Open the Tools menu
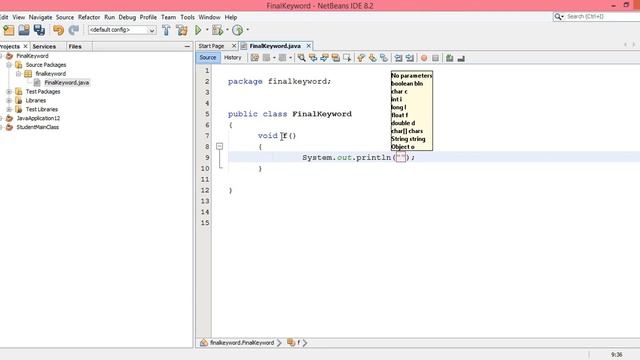 (x=187, y=17)
